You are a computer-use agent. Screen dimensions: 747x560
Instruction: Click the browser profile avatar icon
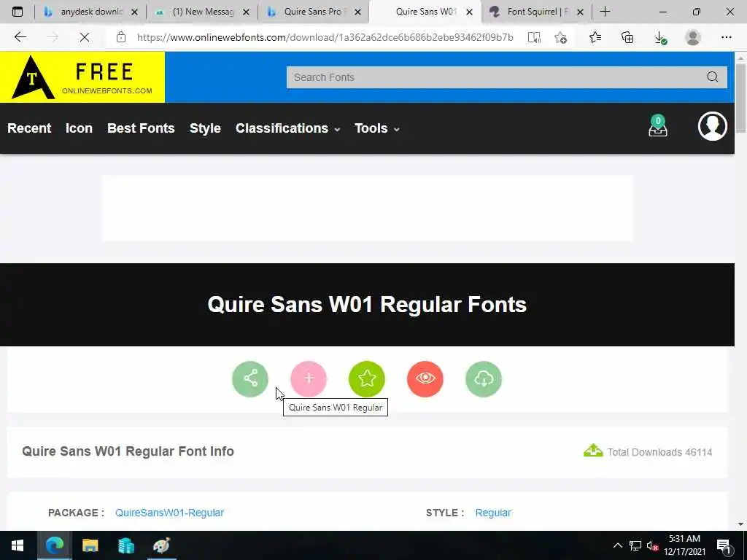(693, 37)
